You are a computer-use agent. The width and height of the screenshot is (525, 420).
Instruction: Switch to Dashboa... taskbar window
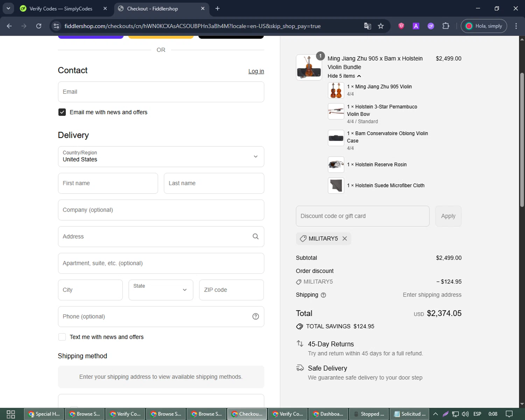(328, 414)
